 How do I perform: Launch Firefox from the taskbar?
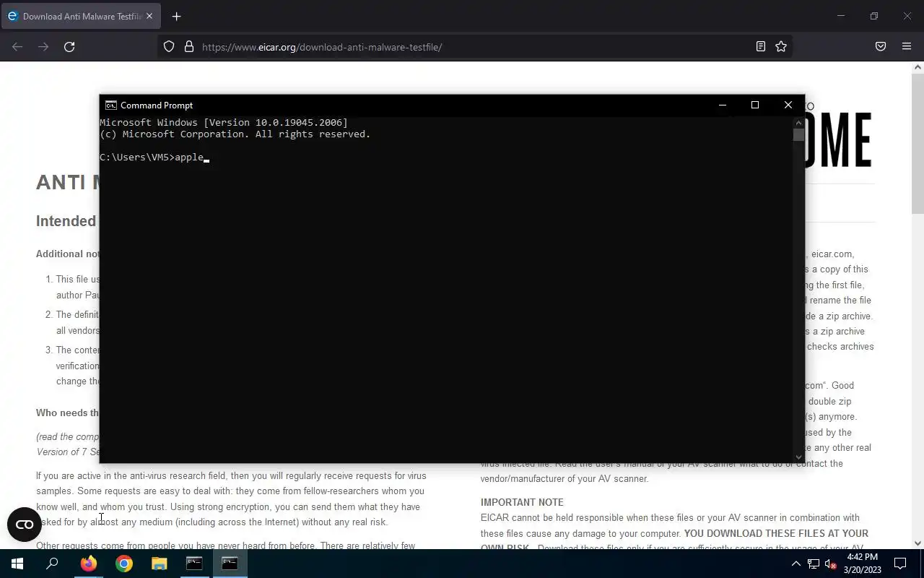pos(88,564)
